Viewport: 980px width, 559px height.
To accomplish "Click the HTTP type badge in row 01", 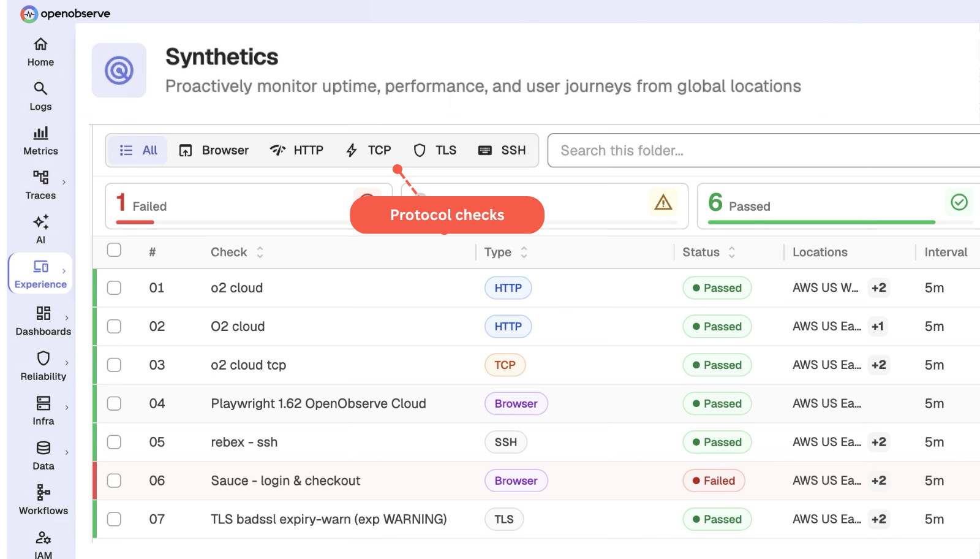I will (508, 288).
